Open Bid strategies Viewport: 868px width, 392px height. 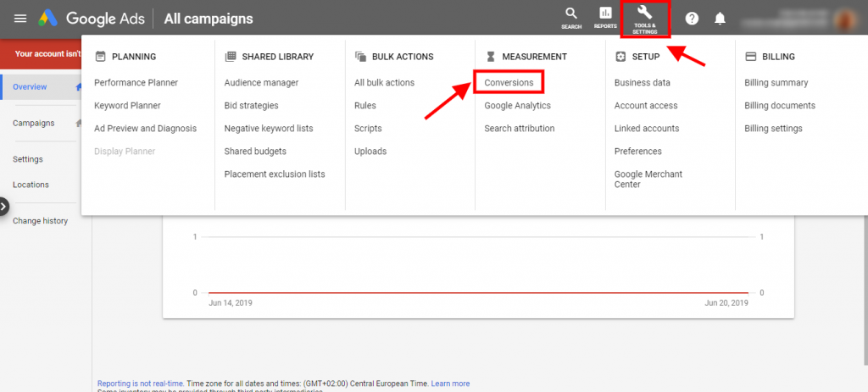(x=251, y=105)
